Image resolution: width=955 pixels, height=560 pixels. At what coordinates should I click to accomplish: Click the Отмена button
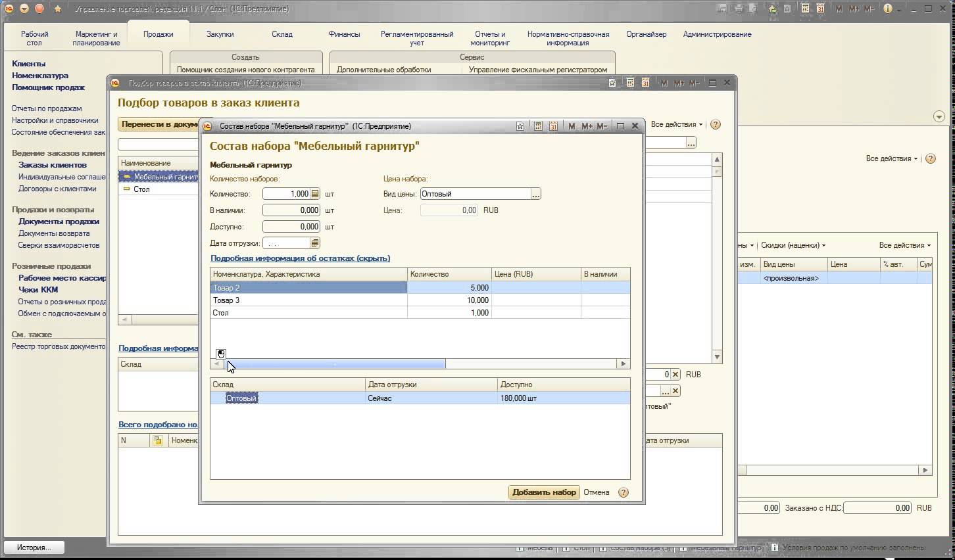coord(597,492)
